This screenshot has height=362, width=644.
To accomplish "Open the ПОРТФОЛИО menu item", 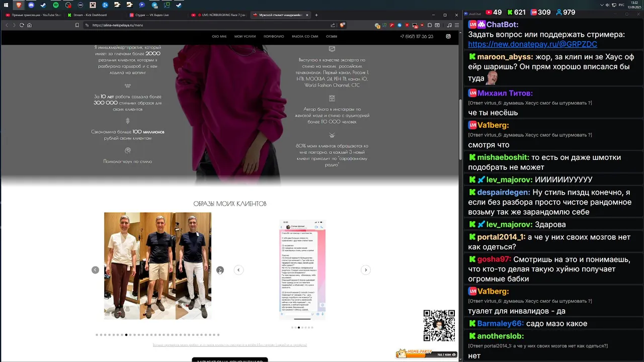I will pyautogui.click(x=274, y=37).
